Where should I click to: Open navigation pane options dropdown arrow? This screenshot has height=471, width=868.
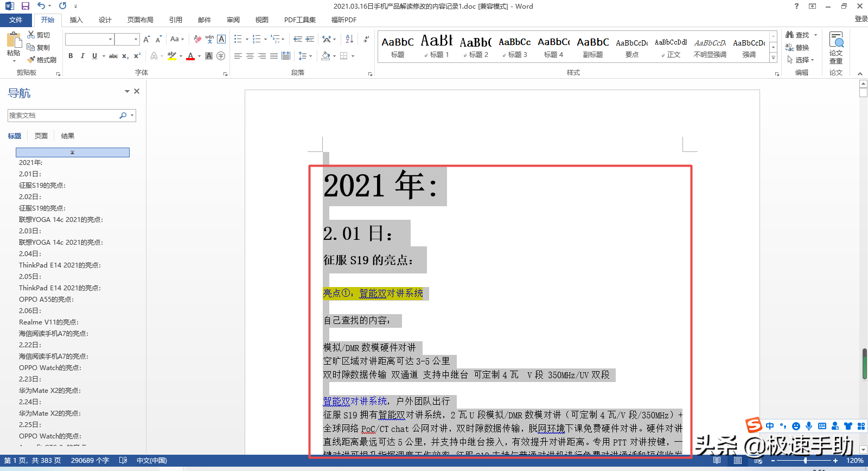coord(127,91)
